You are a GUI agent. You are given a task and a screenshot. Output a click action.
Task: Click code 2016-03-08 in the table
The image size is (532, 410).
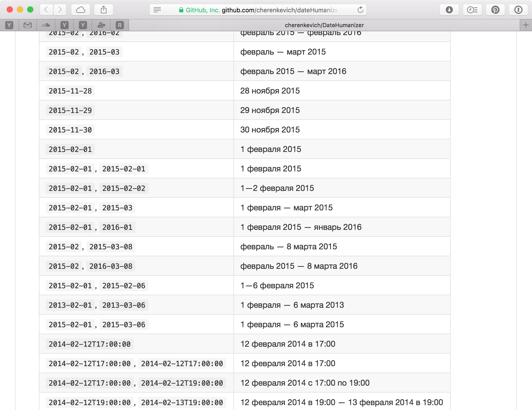coord(111,266)
